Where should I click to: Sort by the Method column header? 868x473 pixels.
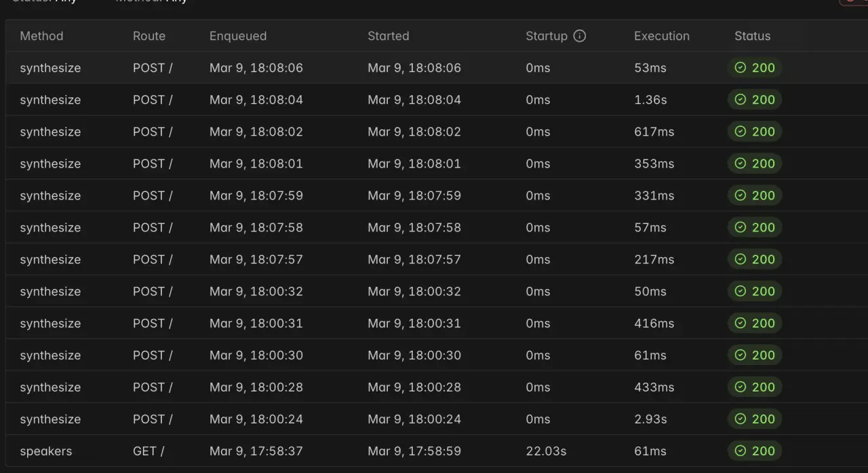coord(41,36)
